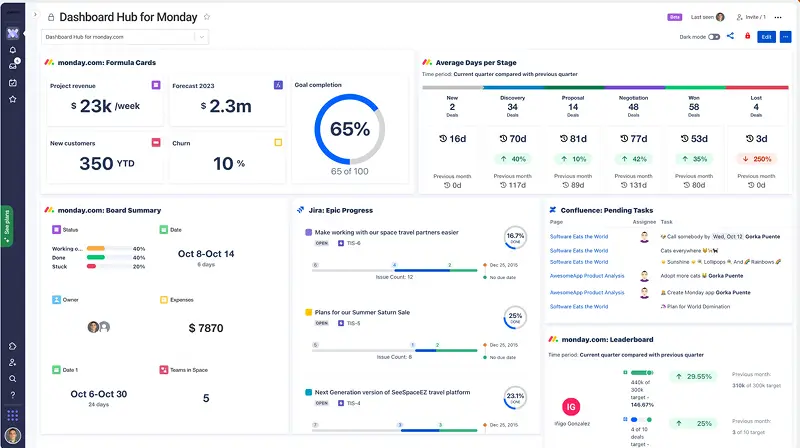Click the IG Inigo Gonzalez avatar
This screenshot has height=448, width=800.
[x=571, y=407]
